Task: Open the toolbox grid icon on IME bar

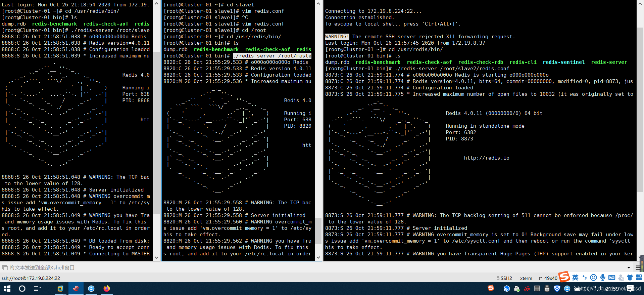Action: pyautogui.click(x=639, y=278)
